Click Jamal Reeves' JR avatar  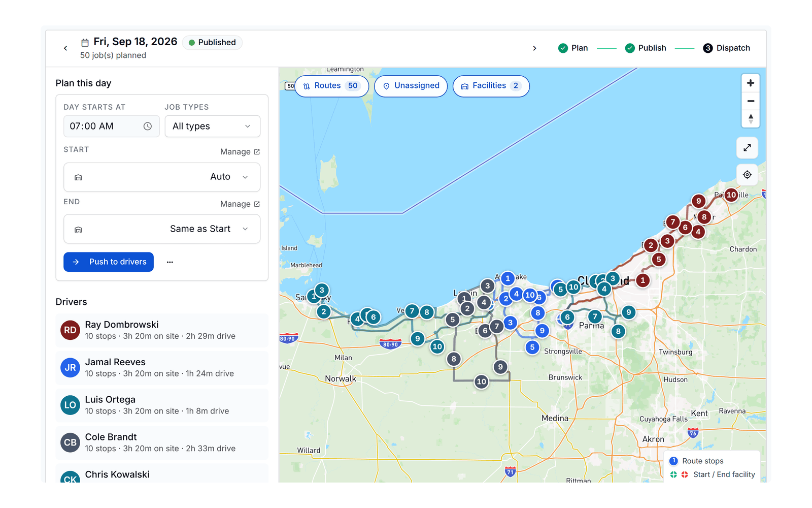pos(70,368)
